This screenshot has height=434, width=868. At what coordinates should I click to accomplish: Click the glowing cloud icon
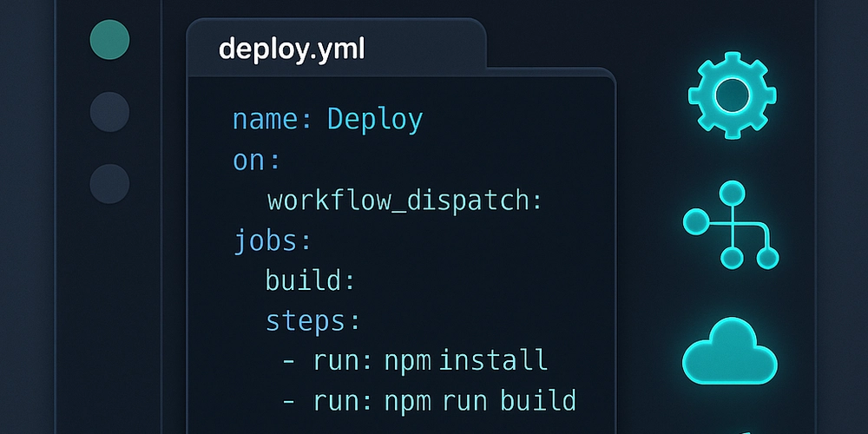[x=730, y=351]
